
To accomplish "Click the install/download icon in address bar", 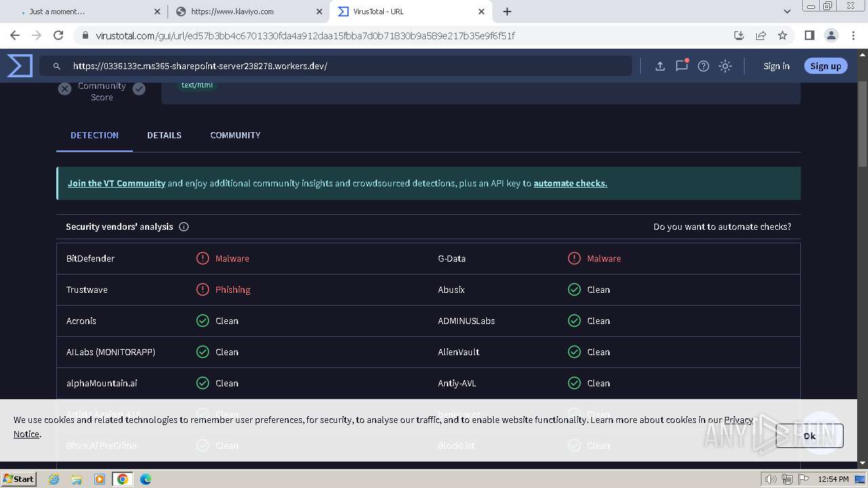I will pyautogui.click(x=739, y=35).
